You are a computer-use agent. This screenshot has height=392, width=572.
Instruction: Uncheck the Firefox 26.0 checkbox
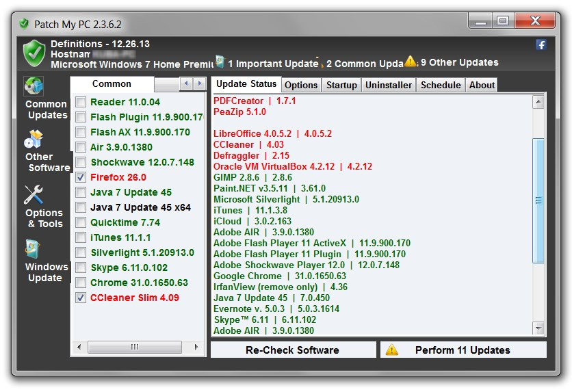tap(81, 177)
